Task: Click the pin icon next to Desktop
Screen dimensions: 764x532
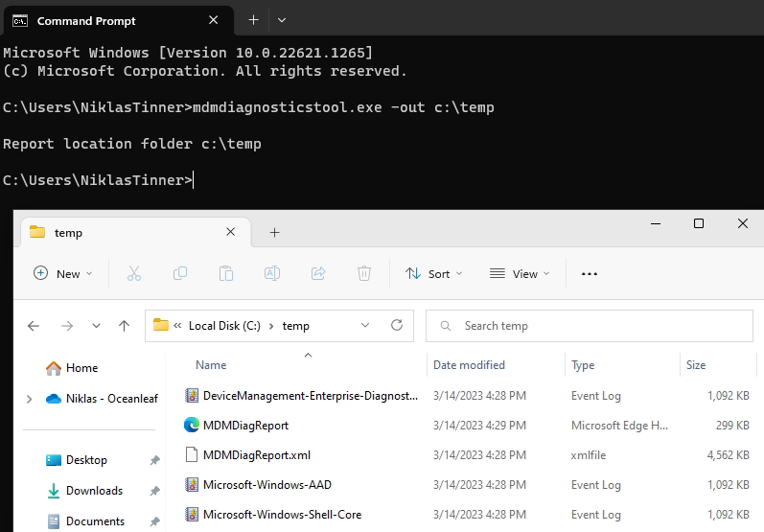Action: coord(155,460)
